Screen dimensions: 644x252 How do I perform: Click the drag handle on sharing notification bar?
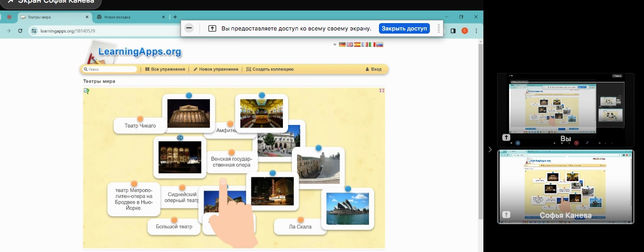(x=438, y=28)
